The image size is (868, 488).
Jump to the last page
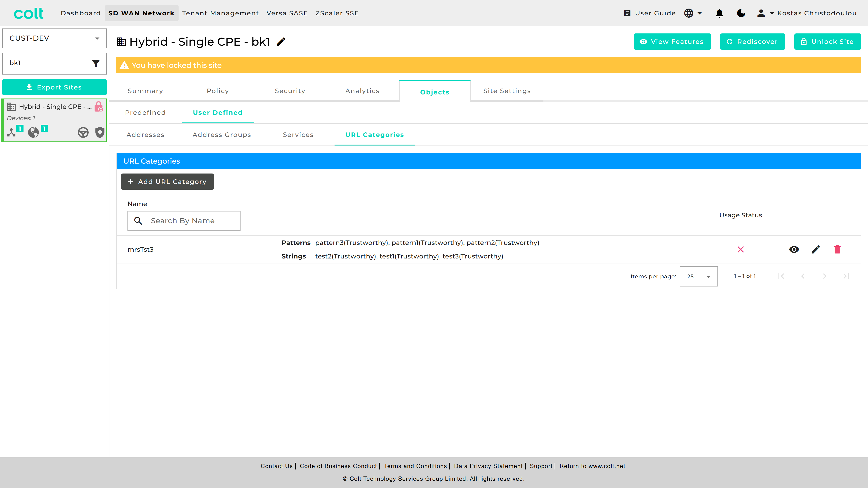coord(846,277)
